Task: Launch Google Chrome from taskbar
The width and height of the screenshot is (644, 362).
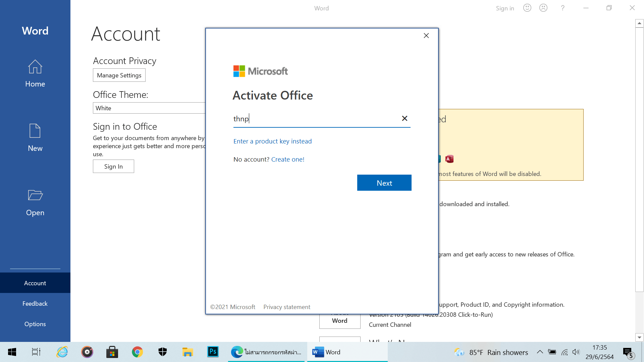Action: pyautogui.click(x=137, y=352)
